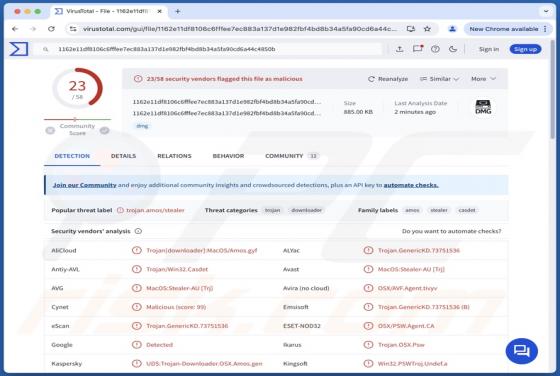Click the browser address bar URL

point(239,29)
